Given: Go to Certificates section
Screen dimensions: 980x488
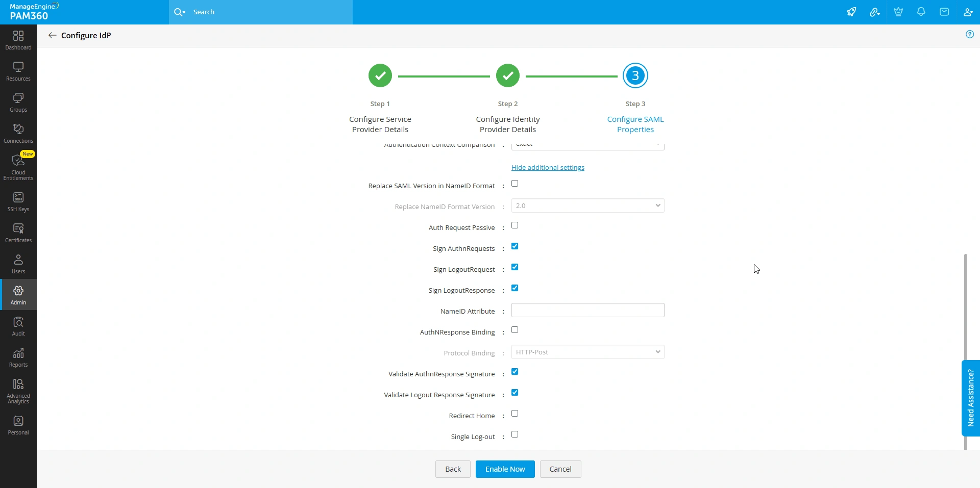Looking at the screenshot, I should pos(18,233).
